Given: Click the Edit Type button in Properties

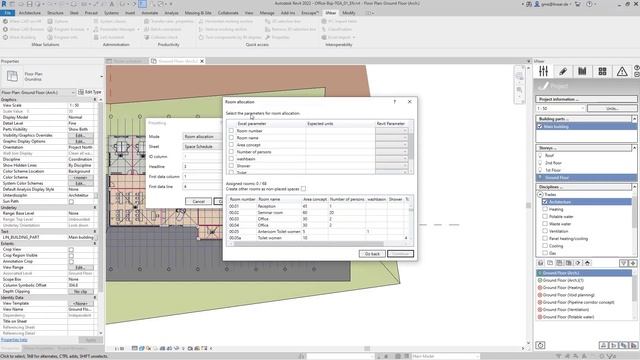Looking at the screenshot, I should click(89, 92).
